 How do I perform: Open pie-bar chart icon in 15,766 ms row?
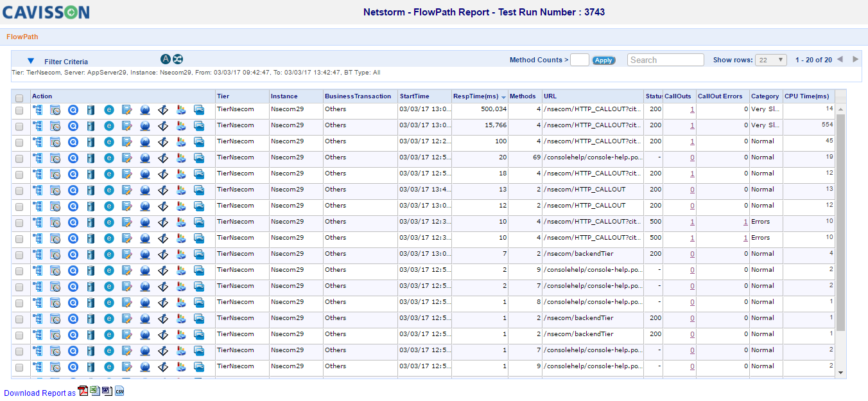pyautogui.click(x=181, y=126)
